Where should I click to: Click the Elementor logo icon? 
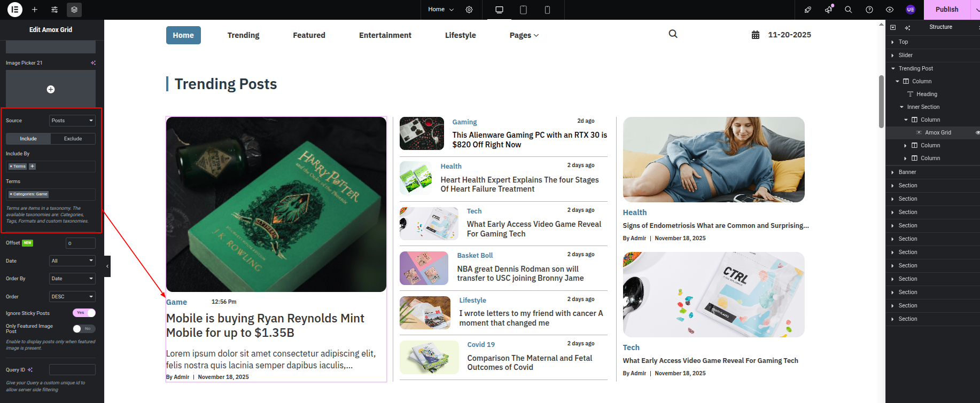point(14,10)
